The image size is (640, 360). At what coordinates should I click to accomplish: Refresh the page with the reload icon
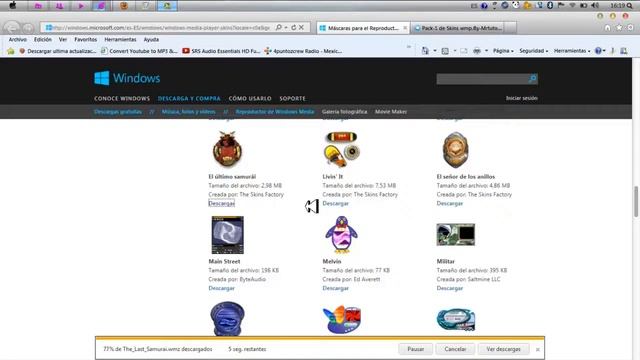[293, 27]
